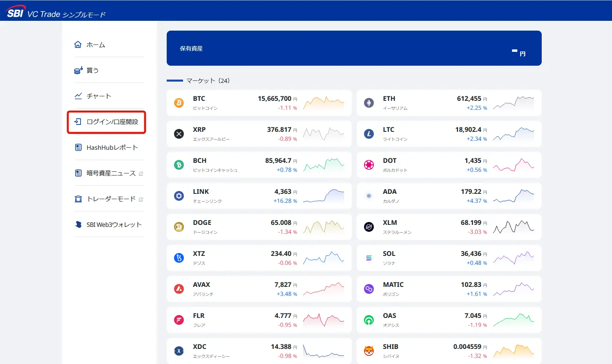Click the Stellar XLM coin icon
This screenshot has height=364, width=612.
coord(369,227)
